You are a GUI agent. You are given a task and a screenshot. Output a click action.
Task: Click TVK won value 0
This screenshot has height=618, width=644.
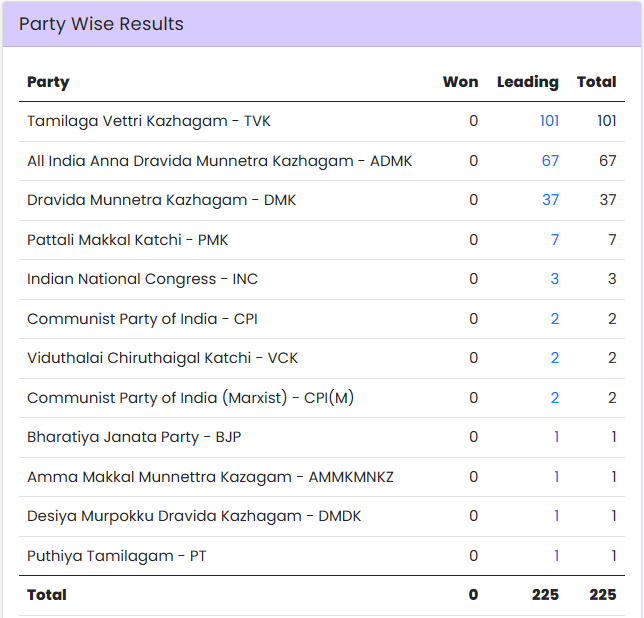pos(474,121)
